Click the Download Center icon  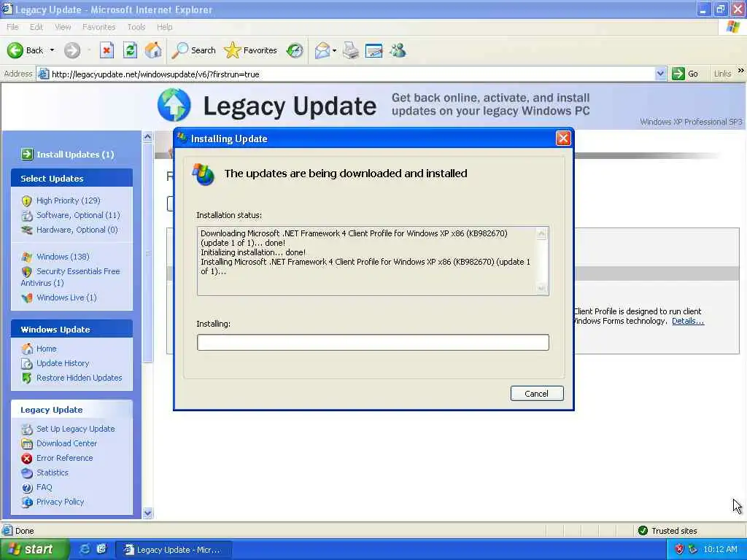[x=27, y=444]
